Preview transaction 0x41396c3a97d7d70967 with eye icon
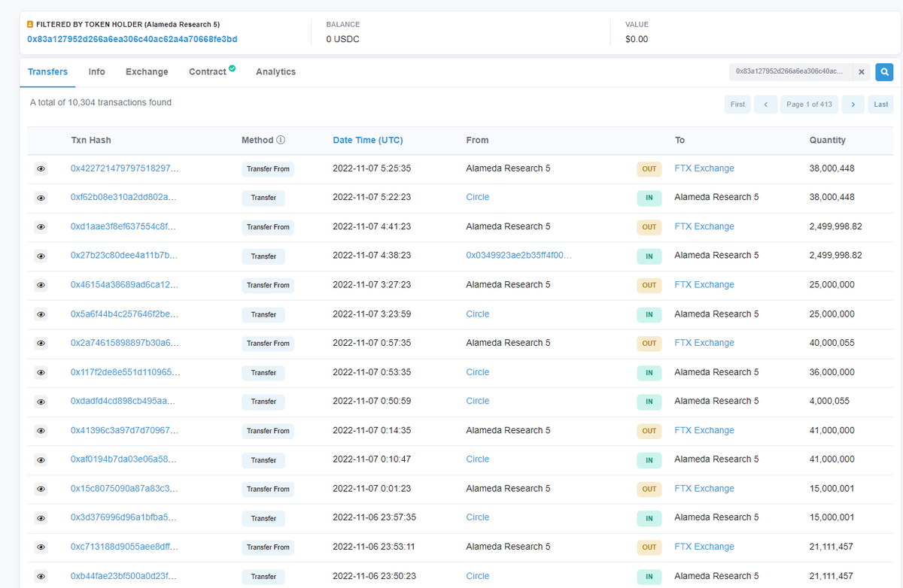This screenshot has height=588, width=903. (41, 431)
